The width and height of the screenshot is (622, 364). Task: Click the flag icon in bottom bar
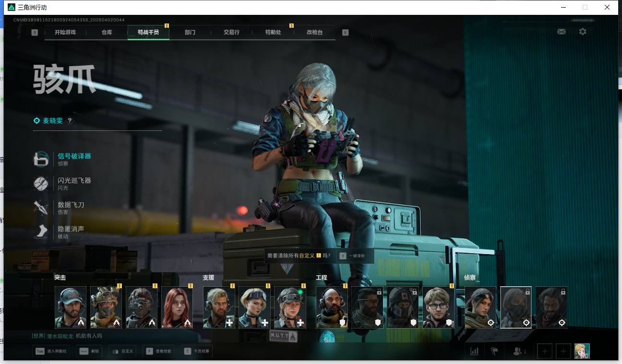pos(494,351)
